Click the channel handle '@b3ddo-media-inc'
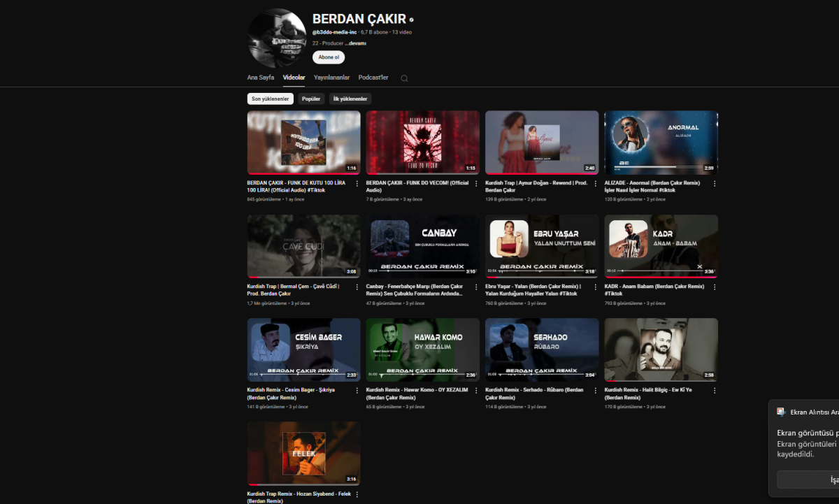Image resolution: width=839 pixels, height=504 pixels. click(x=334, y=32)
